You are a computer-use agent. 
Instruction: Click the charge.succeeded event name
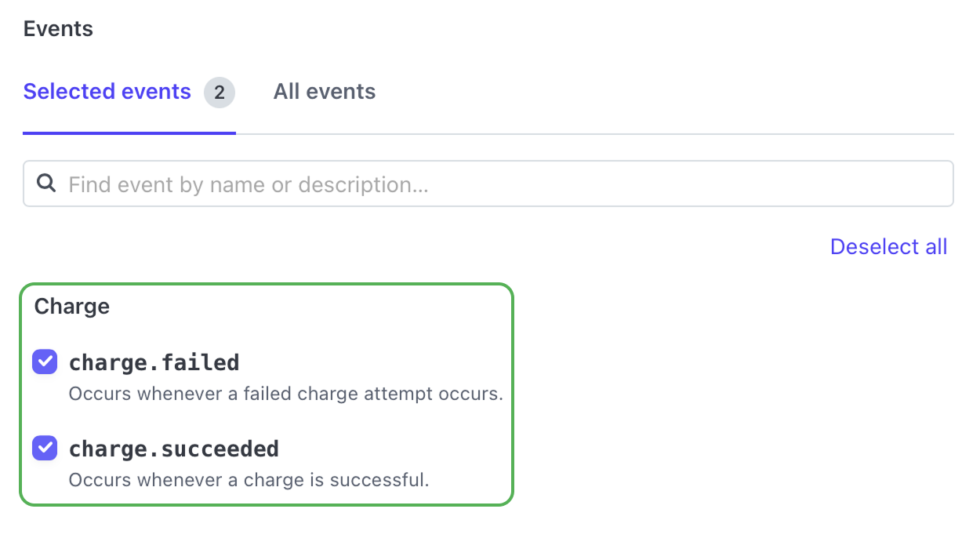[173, 449]
